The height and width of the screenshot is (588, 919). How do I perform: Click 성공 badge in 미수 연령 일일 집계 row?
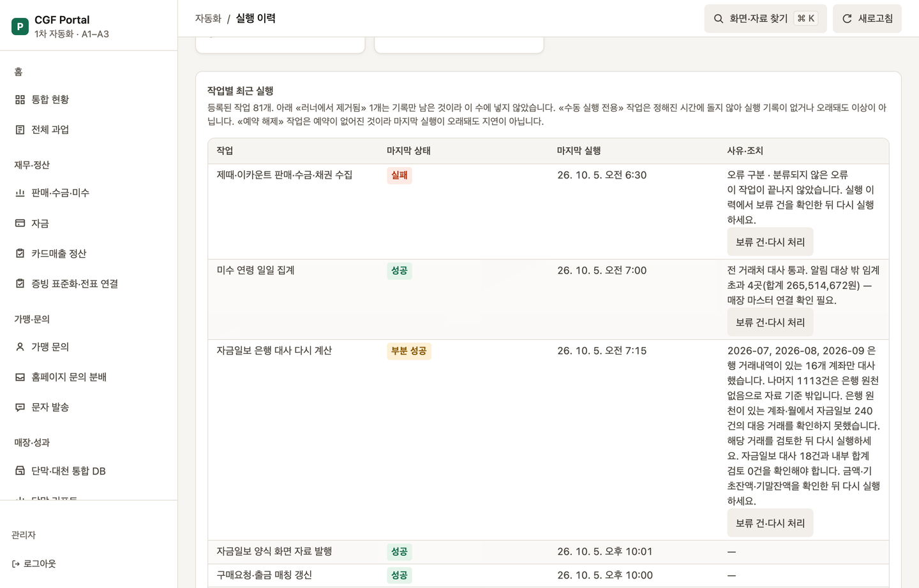click(400, 271)
